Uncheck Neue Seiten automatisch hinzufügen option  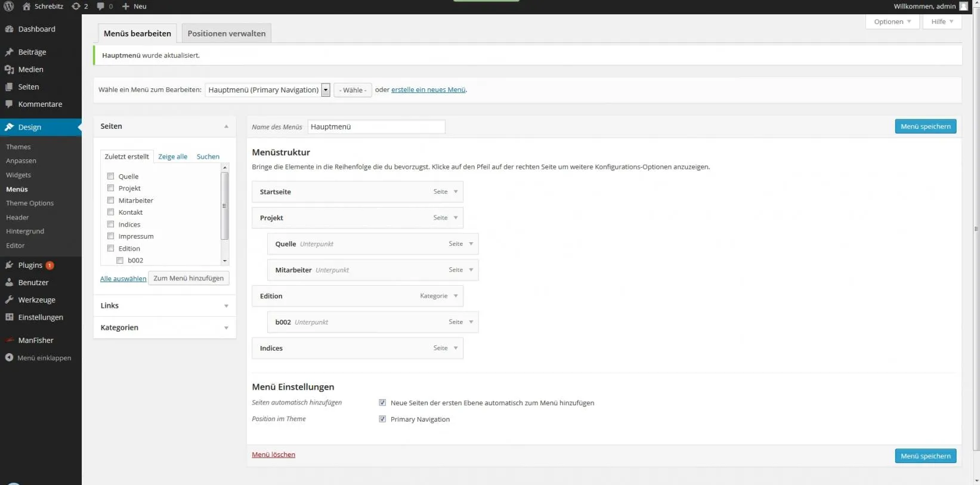coord(382,403)
